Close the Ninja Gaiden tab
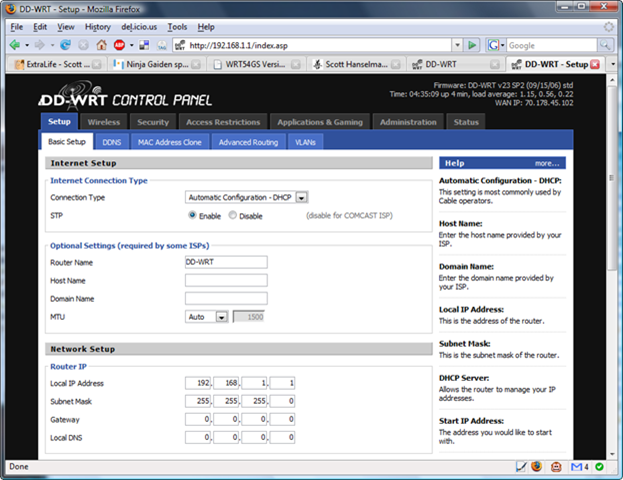 (x=196, y=64)
